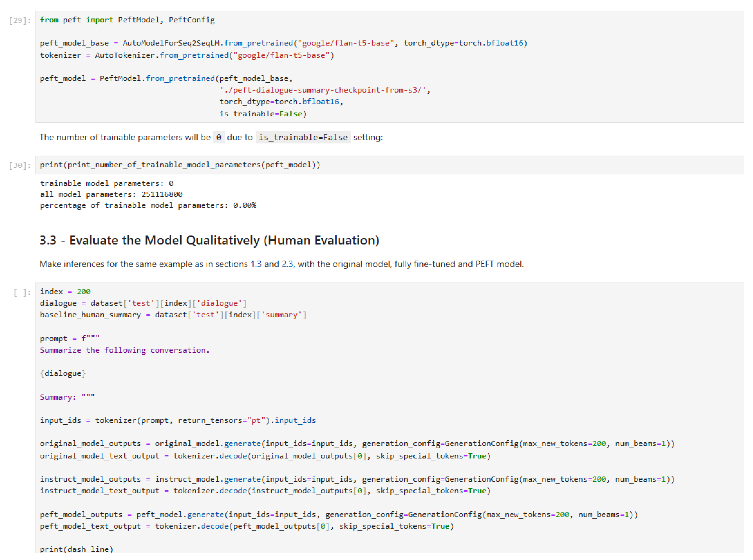753x560 pixels.
Task: Click the 'trainable model parameters: 0' output line
Action: (x=107, y=183)
